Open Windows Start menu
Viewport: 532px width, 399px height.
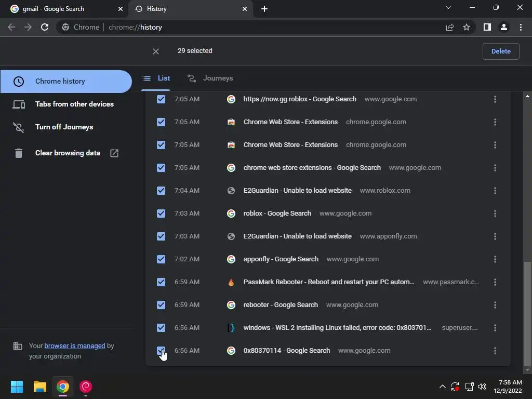pyautogui.click(x=17, y=387)
